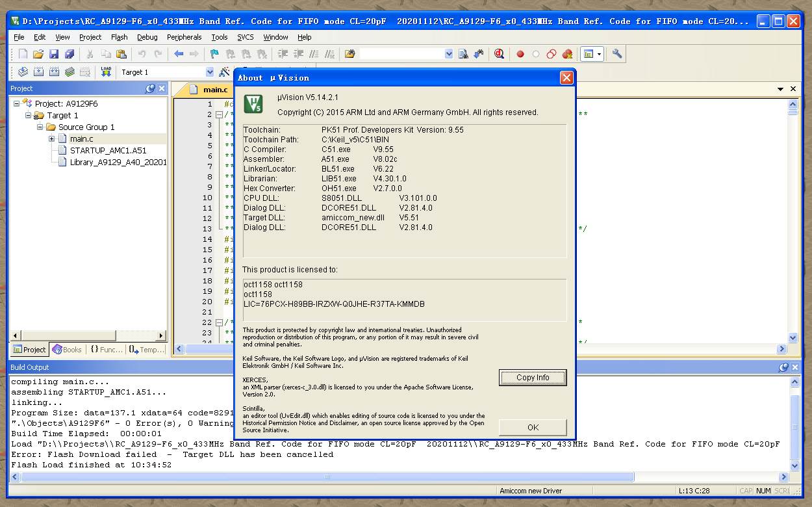Image resolution: width=812 pixels, height=507 pixels.
Task: Switch to the Books panel tab
Action: click(x=67, y=349)
